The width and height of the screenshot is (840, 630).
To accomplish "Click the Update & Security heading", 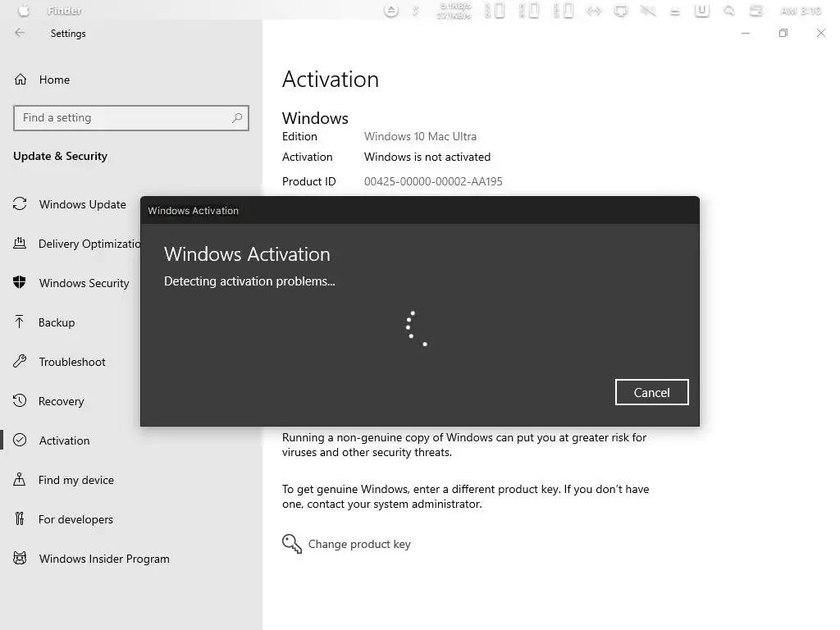I will pos(60,156).
